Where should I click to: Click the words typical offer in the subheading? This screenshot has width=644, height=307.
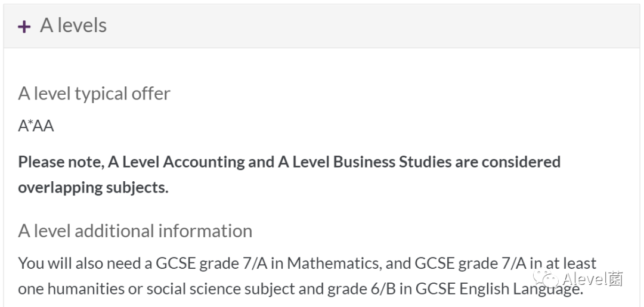click(x=122, y=94)
